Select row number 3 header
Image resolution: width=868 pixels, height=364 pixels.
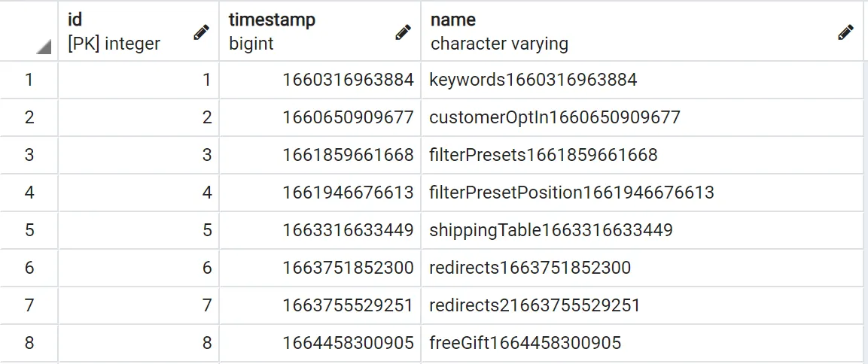[x=29, y=154]
